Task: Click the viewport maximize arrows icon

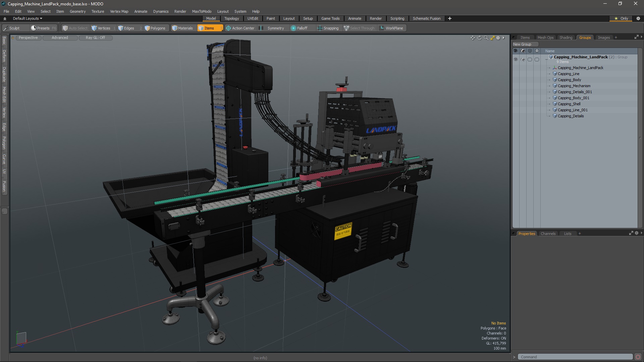Action: pyautogui.click(x=492, y=38)
